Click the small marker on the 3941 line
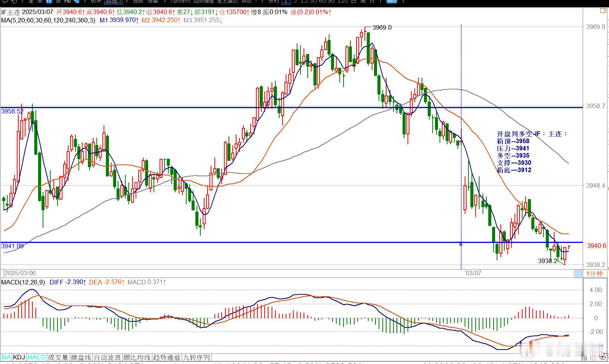609x364 pixels. (x=461, y=244)
